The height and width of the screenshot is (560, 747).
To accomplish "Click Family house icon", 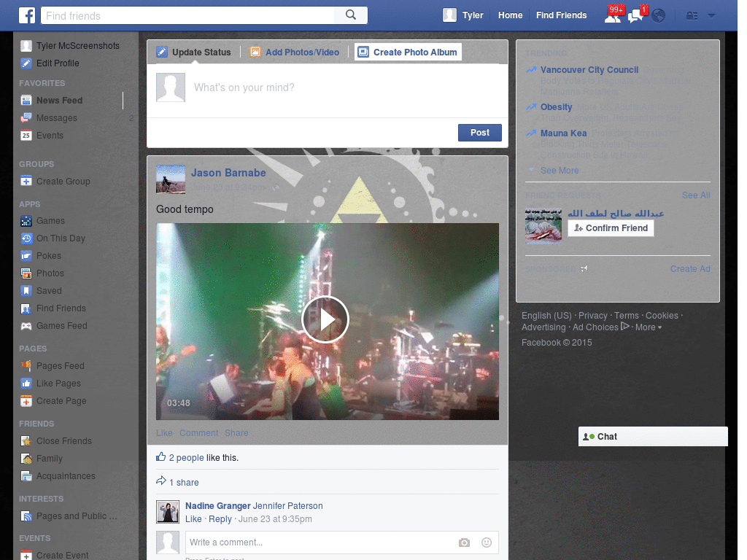I will (x=26, y=459).
